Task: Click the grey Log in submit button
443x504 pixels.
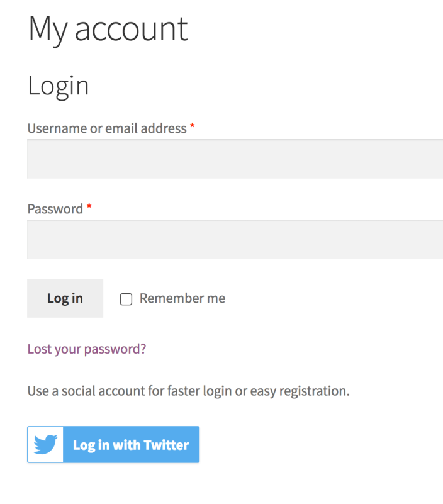Action: [65, 298]
